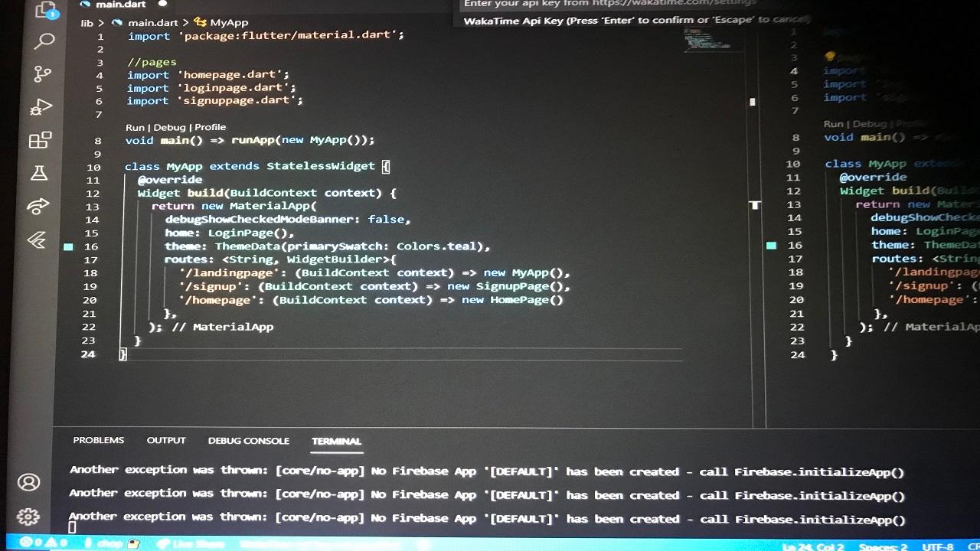Open the Manage settings gear icon
The width and height of the screenshot is (980, 551).
[28, 517]
